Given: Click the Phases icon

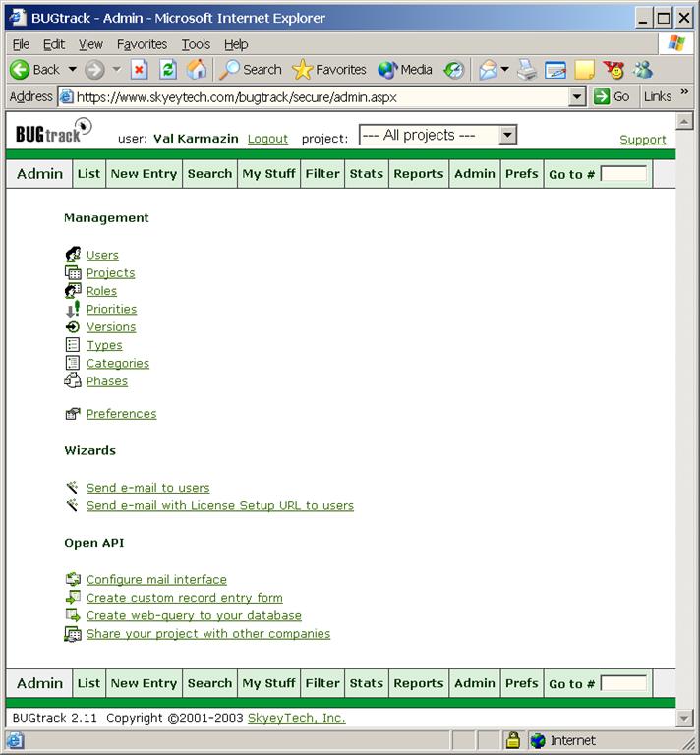Looking at the screenshot, I should (x=73, y=381).
